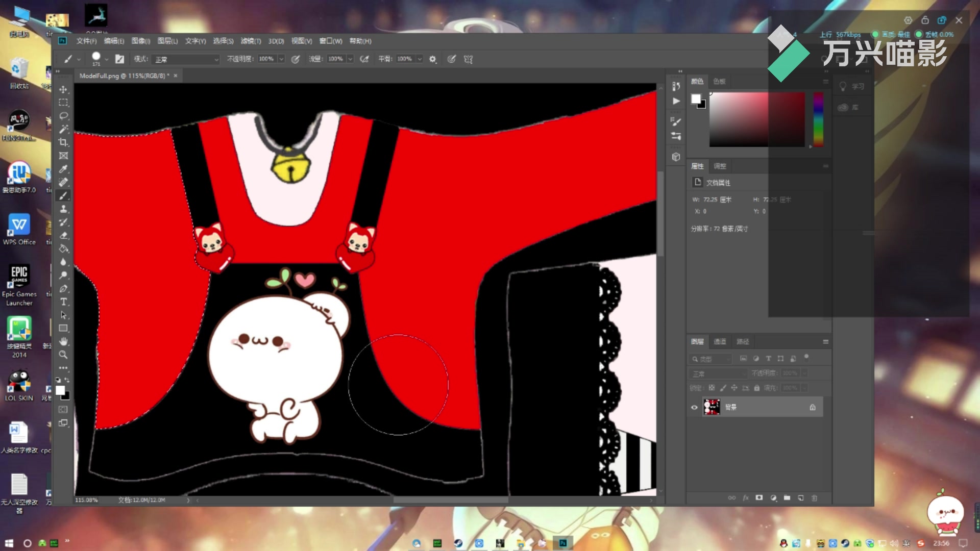Image resolution: width=980 pixels, height=551 pixels.
Task: Click the layer style fx icon
Action: [x=745, y=497]
